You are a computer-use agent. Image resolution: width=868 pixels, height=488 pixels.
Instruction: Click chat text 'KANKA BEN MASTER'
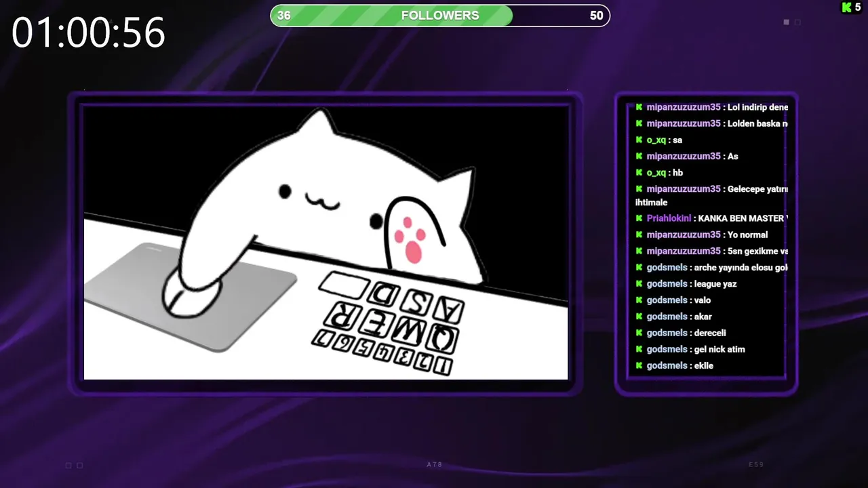(742, 218)
